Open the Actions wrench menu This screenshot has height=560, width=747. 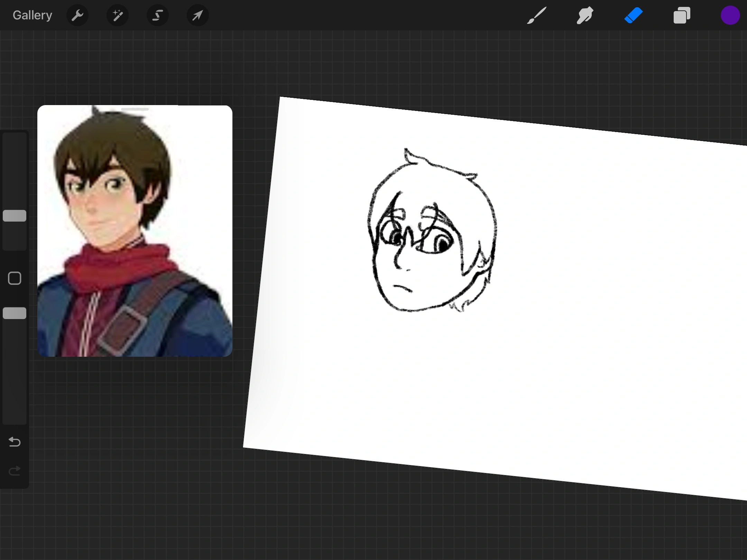(x=77, y=15)
